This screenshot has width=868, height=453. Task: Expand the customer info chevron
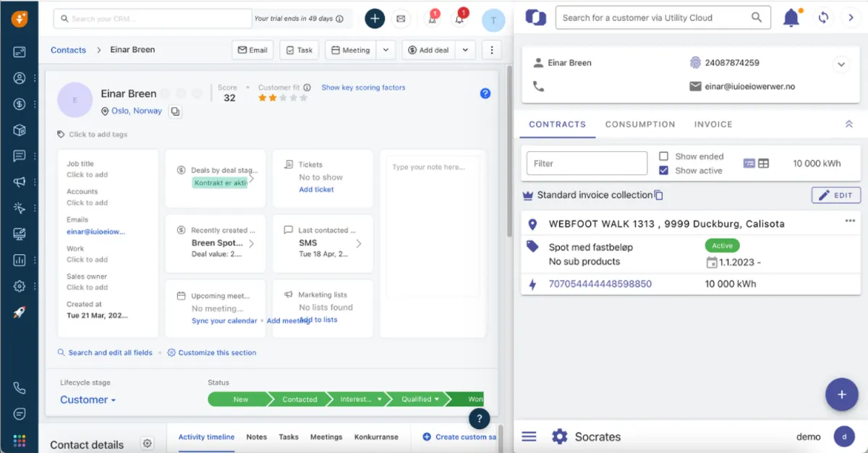tap(841, 64)
